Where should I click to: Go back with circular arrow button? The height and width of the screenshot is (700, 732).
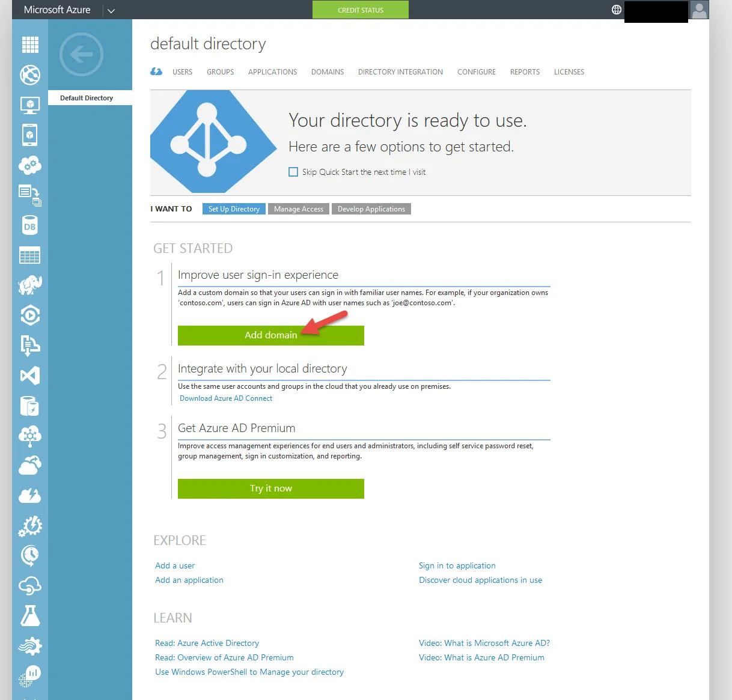point(82,55)
